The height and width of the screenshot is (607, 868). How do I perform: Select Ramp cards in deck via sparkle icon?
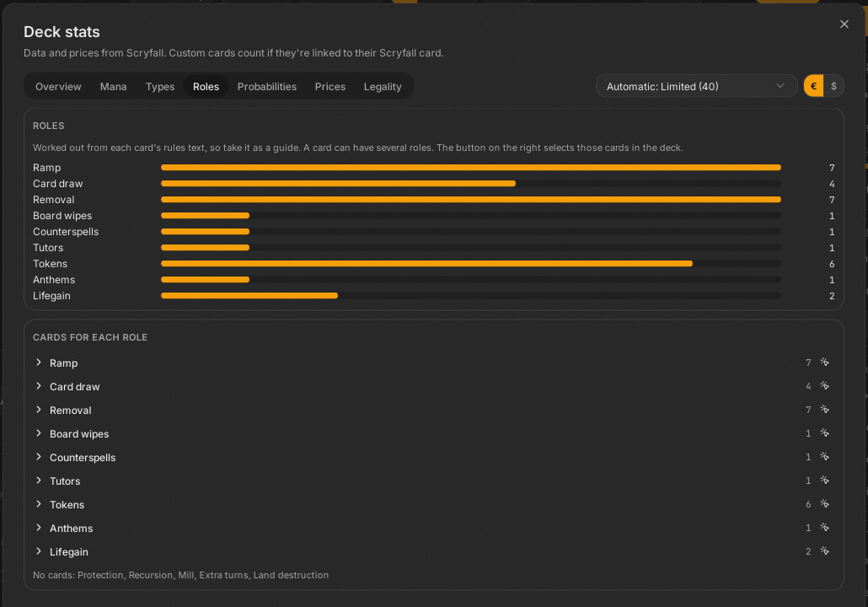(824, 363)
